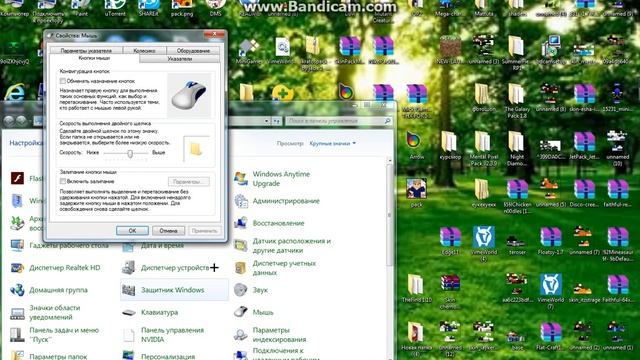The height and width of the screenshot is (360, 640).
Task: Open Значки области уведомлений
Action: [x=46, y=312]
